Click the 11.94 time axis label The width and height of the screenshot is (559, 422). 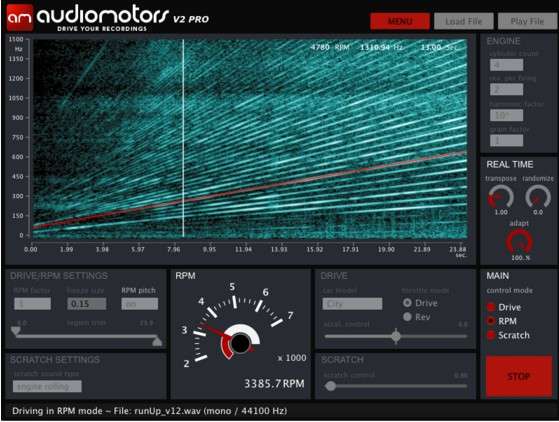[x=243, y=249]
